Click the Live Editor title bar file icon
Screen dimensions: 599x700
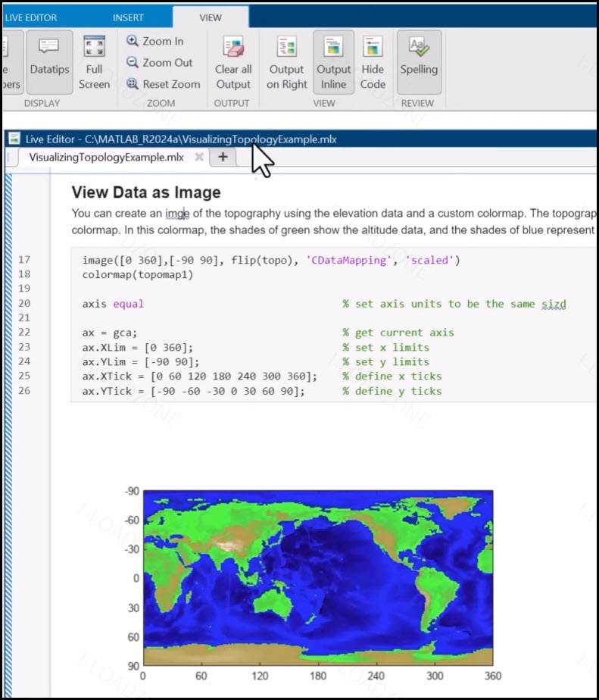pyautogui.click(x=14, y=139)
